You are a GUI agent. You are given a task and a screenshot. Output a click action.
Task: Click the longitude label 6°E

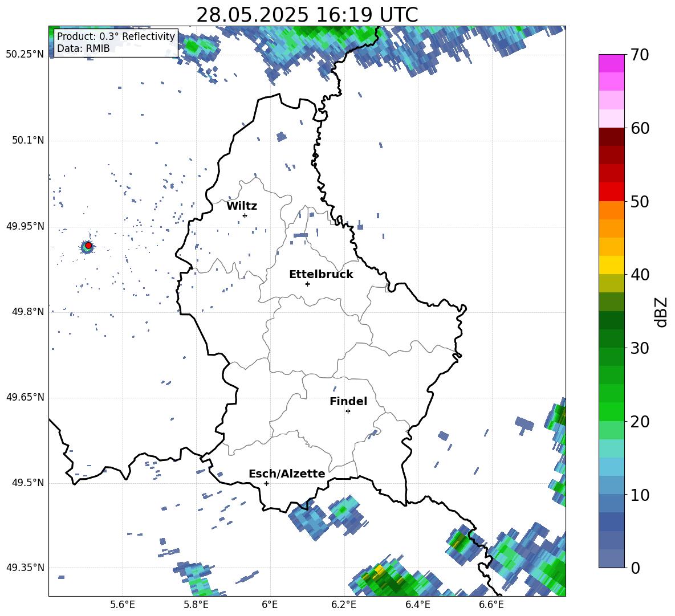click(x=270, y=605)
